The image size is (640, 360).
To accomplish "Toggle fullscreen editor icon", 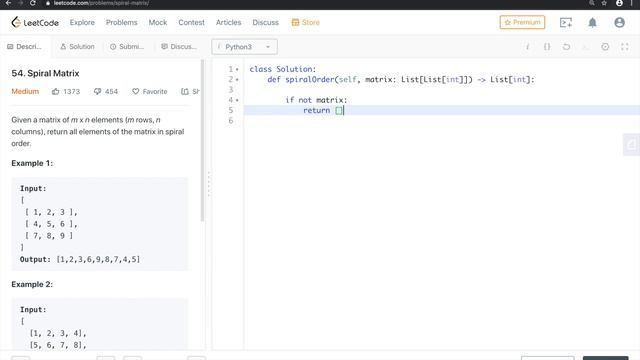I will 624,47.
